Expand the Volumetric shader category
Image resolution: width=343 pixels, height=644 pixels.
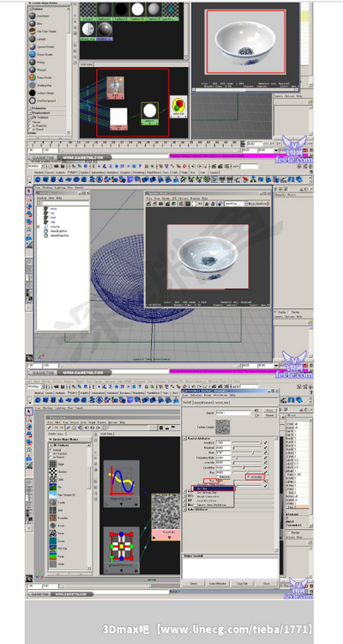[30, 108]
